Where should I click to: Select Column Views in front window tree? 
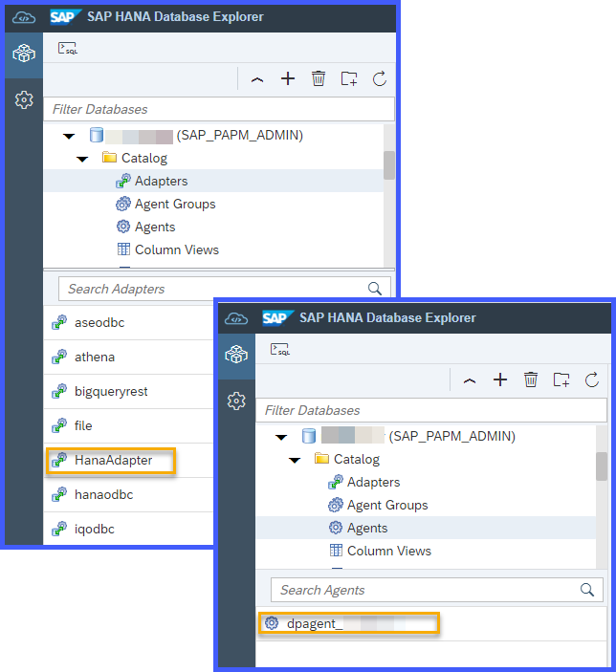pos(426,551)
